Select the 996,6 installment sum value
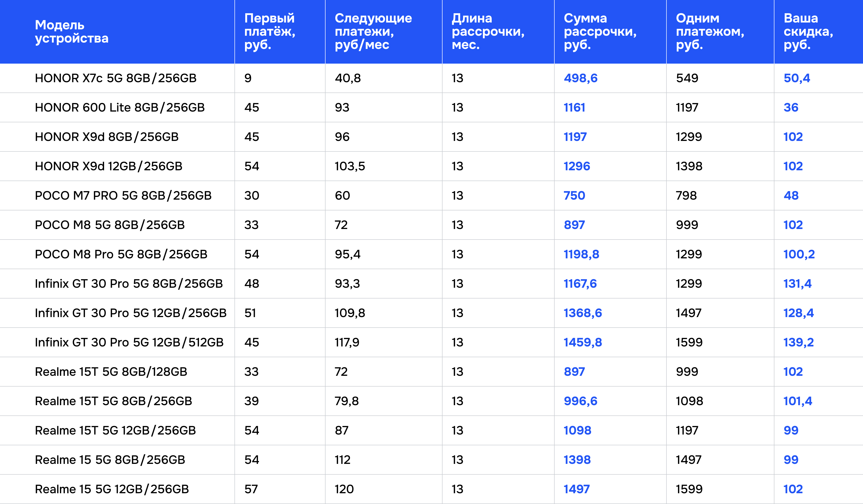This screenshot has width=863, height=504. tap(581, 401)
